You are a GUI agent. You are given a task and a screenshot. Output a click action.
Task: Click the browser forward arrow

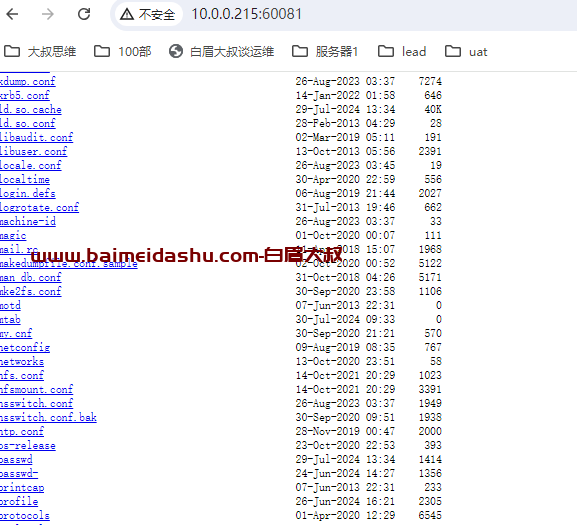click(47, 14)
